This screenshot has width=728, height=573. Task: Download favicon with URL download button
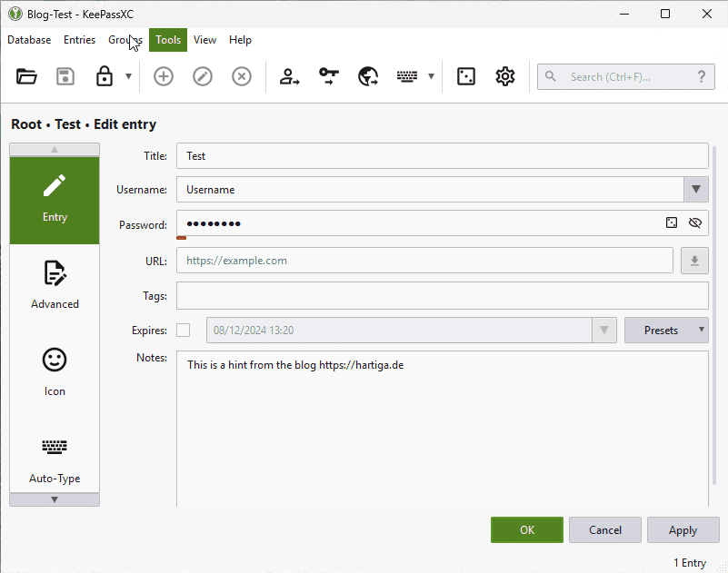(694, 261)
